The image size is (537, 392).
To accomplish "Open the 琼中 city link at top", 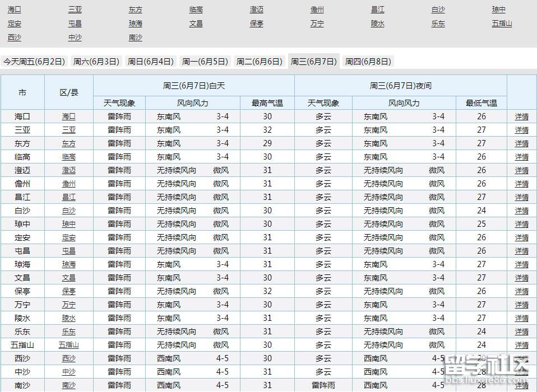I will tap(498, 10).
